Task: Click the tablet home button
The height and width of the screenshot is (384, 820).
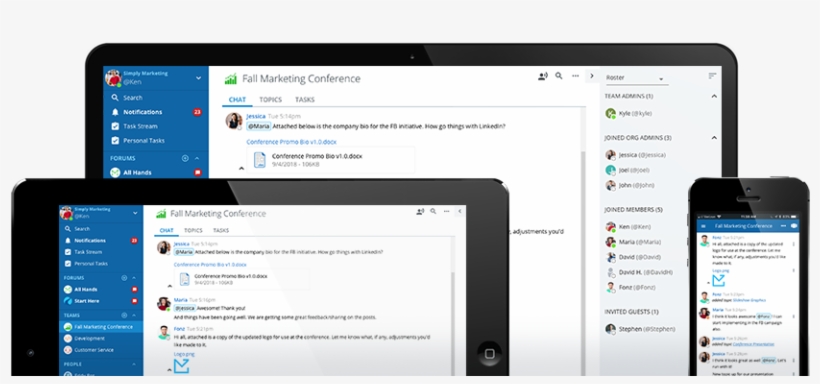Action: pyautogui.click(x=489, y=354)
